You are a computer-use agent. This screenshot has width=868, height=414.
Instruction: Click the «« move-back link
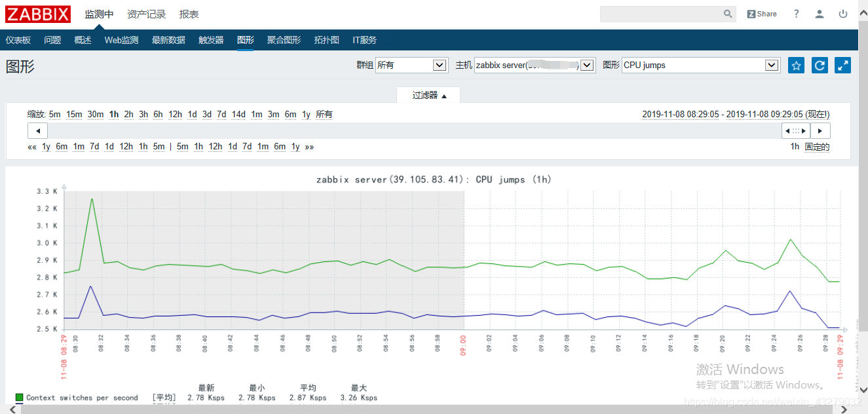(32, 147)
